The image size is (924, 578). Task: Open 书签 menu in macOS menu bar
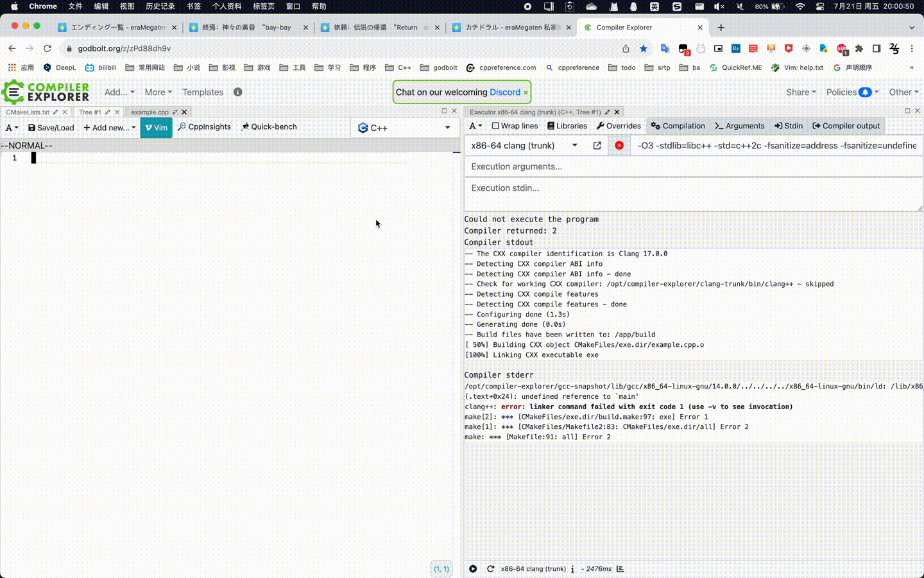(193, 6)
